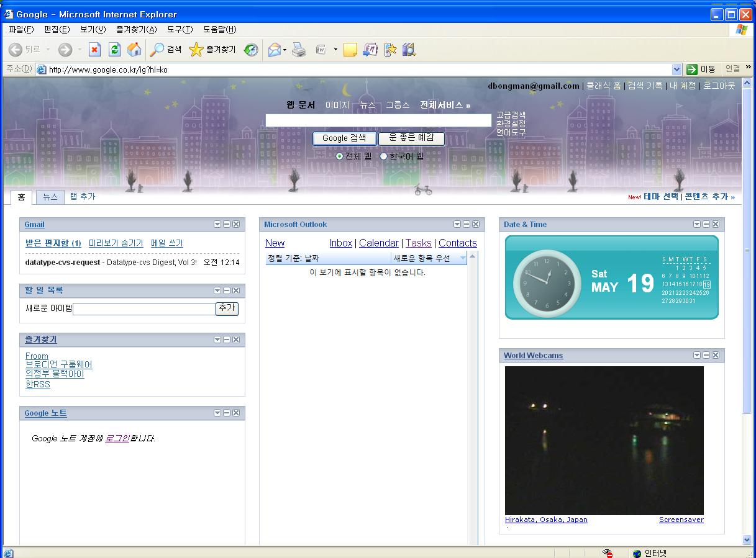The width and height of the screenshot is (756, 558).
Task: Click the Mail envelope toolbar icon
Action: pos(274,50)
